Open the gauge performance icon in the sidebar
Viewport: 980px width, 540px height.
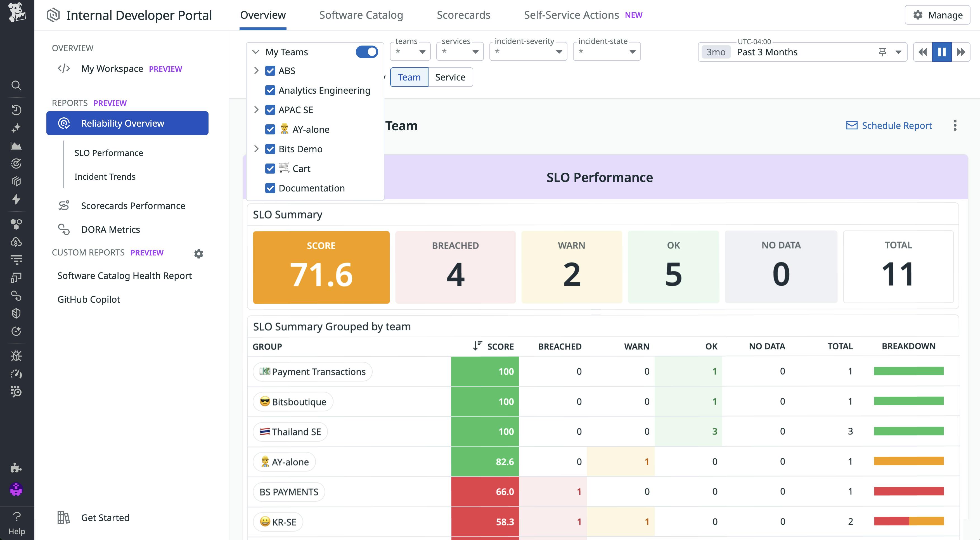16,374
